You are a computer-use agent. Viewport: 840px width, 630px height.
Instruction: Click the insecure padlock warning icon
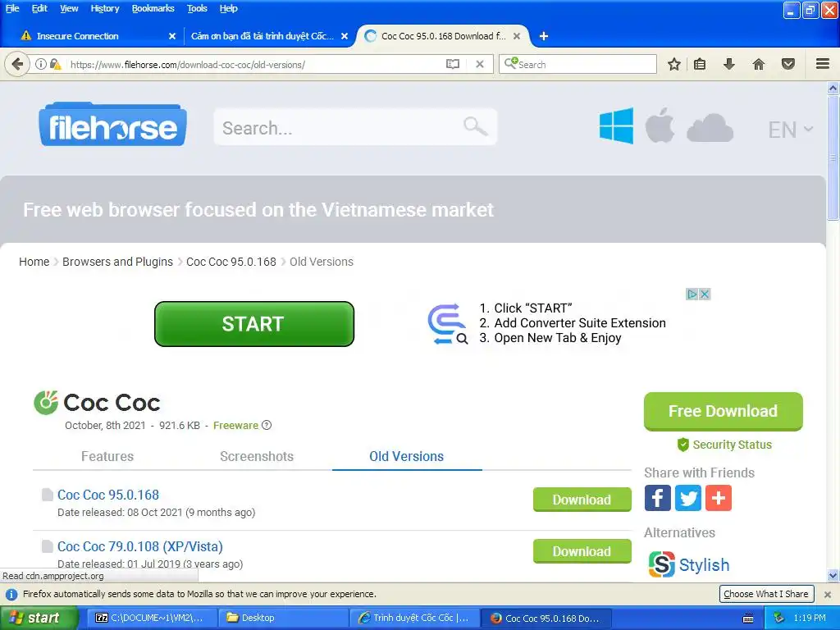55,64
